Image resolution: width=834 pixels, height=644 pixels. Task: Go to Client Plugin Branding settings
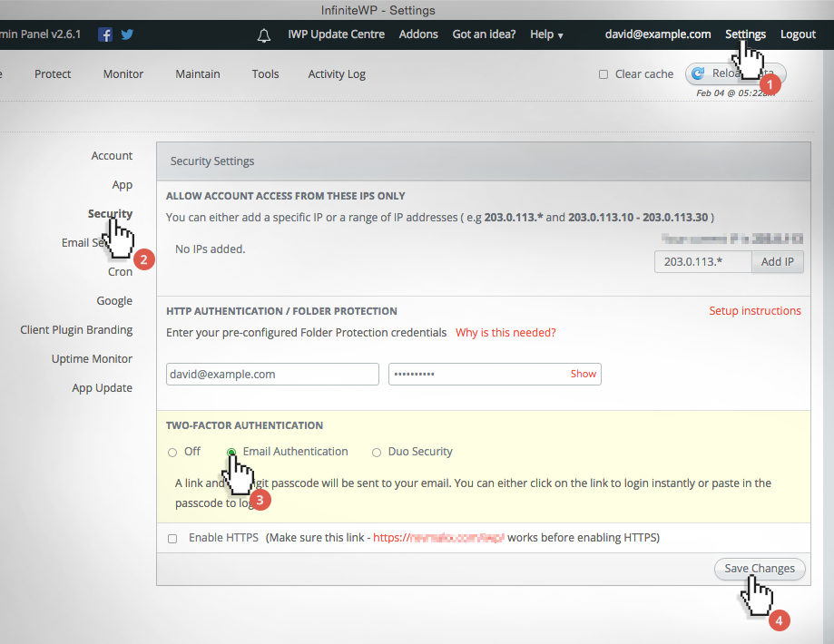tap(76, 329)
